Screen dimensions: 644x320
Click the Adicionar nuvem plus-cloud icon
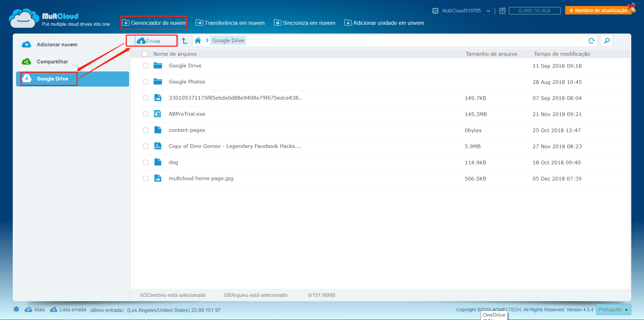point(26,44)
